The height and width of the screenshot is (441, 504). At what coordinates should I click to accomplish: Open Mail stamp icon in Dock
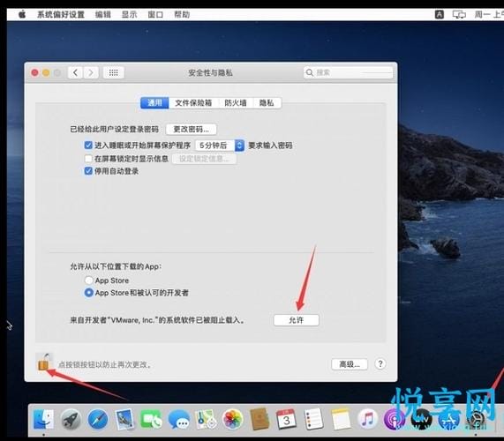[x=124, y=419]
